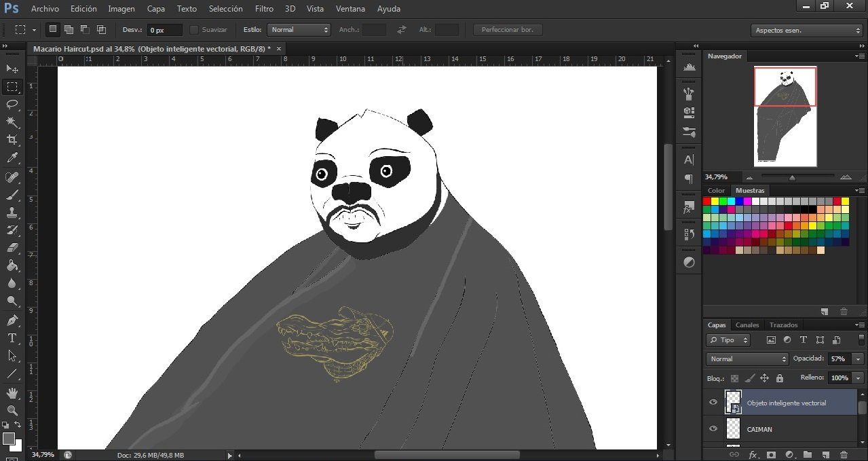
Task: Open the Filtro menu
Action: (x=264, y=9)
